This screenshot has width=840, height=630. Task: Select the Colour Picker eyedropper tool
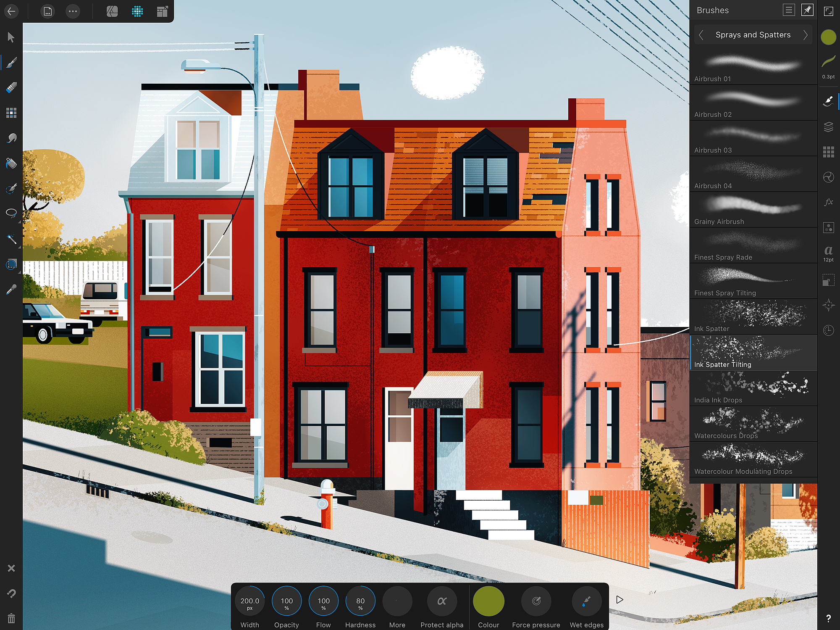tap(11, 289)
